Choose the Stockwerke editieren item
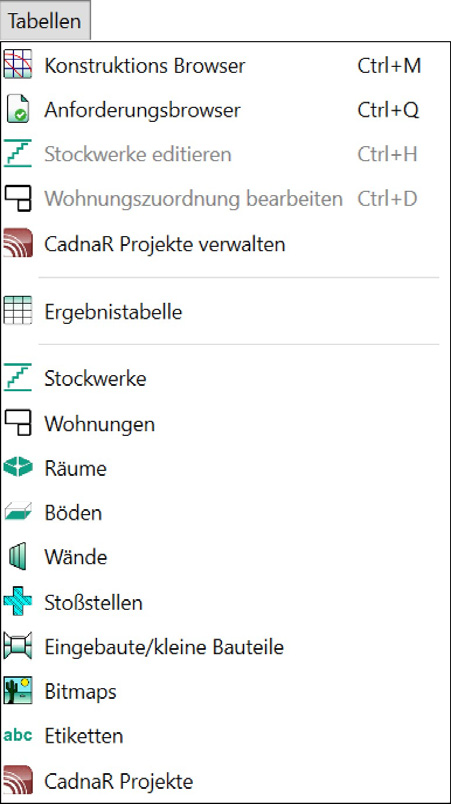This screenshot has width=451, height=804. click(x=226, y=154)
